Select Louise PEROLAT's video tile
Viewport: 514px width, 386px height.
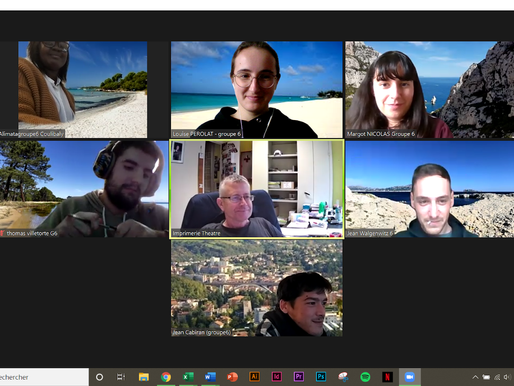coord(257,89)
